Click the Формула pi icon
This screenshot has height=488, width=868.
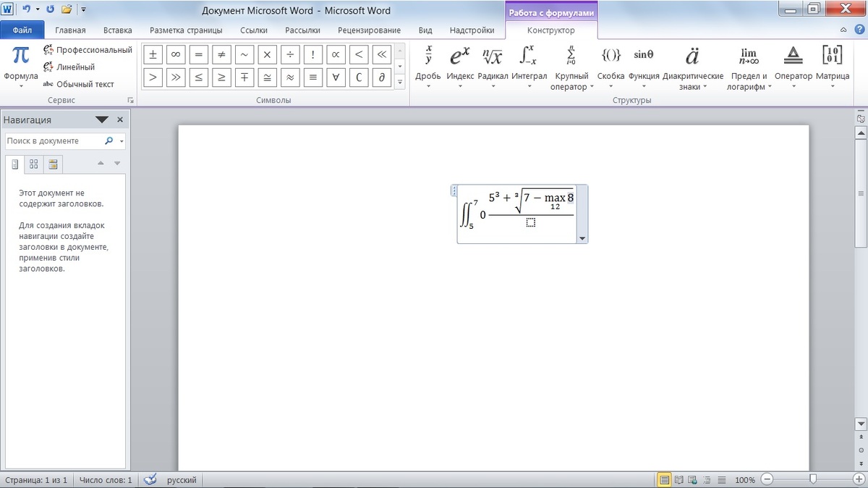point(21,56)
